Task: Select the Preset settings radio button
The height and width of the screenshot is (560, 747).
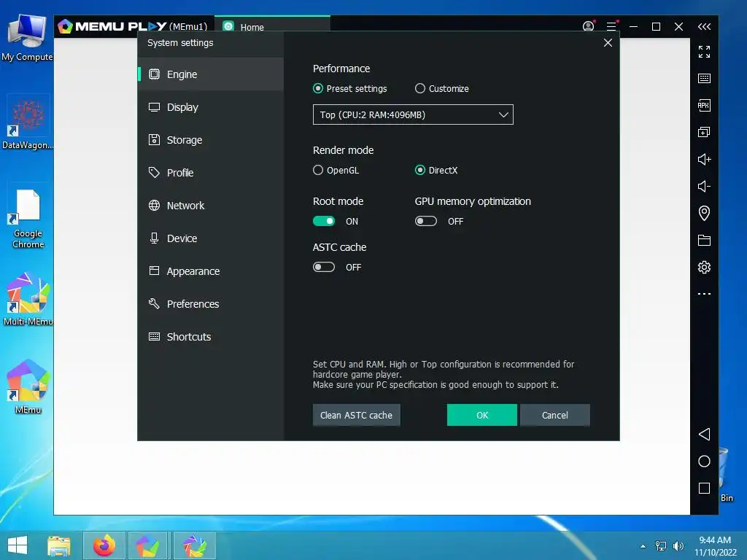Action: (318, 88)
